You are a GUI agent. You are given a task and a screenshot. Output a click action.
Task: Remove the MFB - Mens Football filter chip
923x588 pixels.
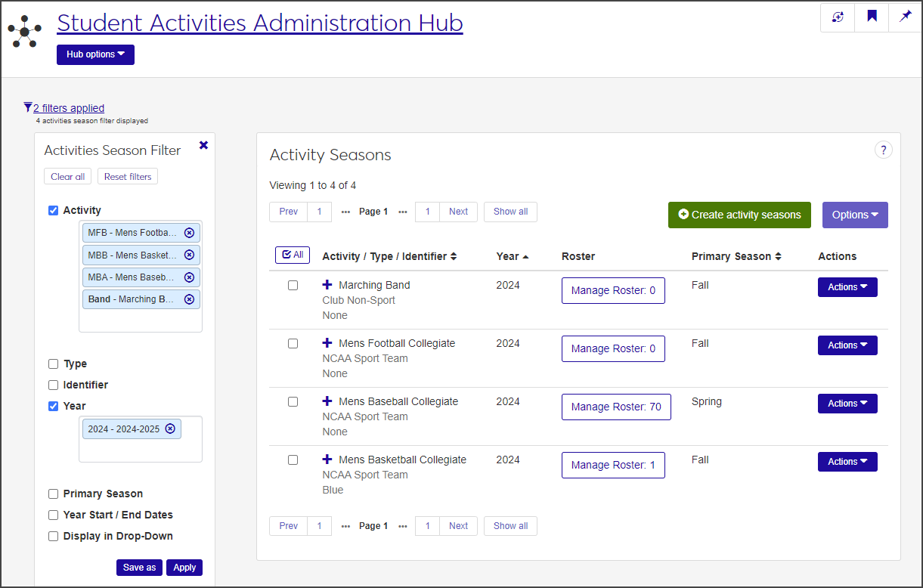tap(189, 233)
